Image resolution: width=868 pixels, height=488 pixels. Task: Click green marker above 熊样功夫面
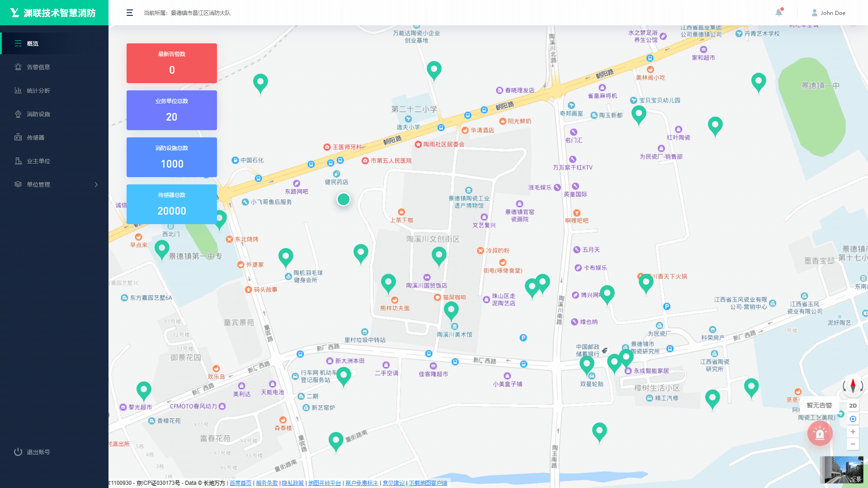(388, 284)
